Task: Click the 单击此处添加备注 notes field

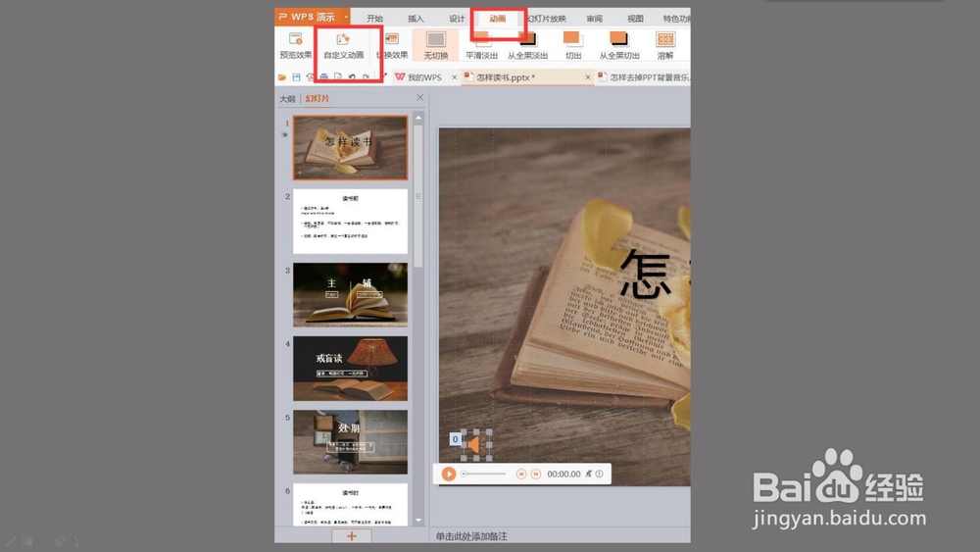Action: (x=472, y=536)
